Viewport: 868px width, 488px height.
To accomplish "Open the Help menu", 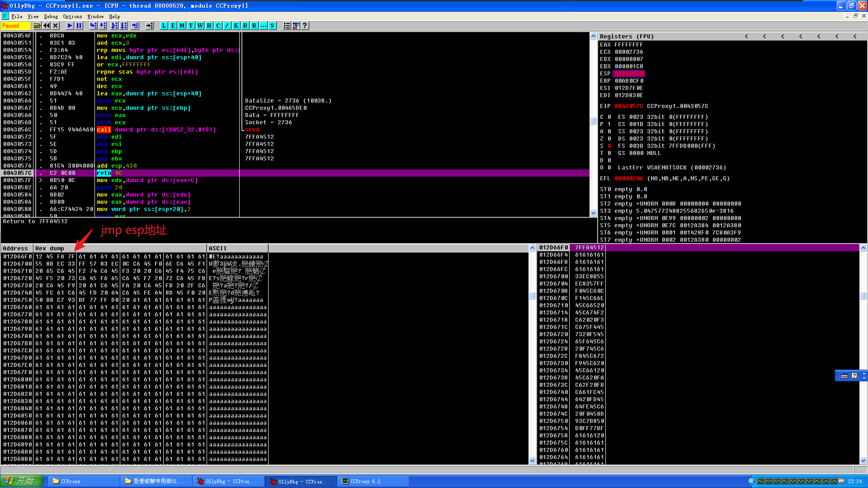I will (114, 16).
